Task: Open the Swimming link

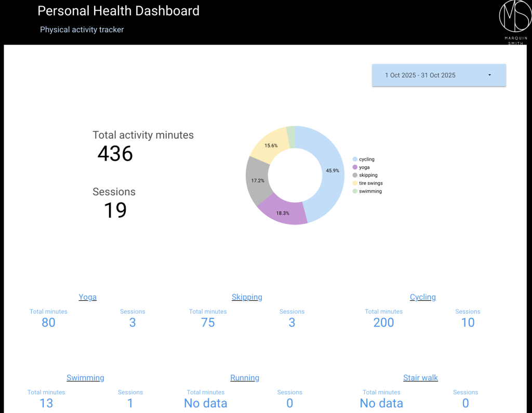Action: pos(85,378)
